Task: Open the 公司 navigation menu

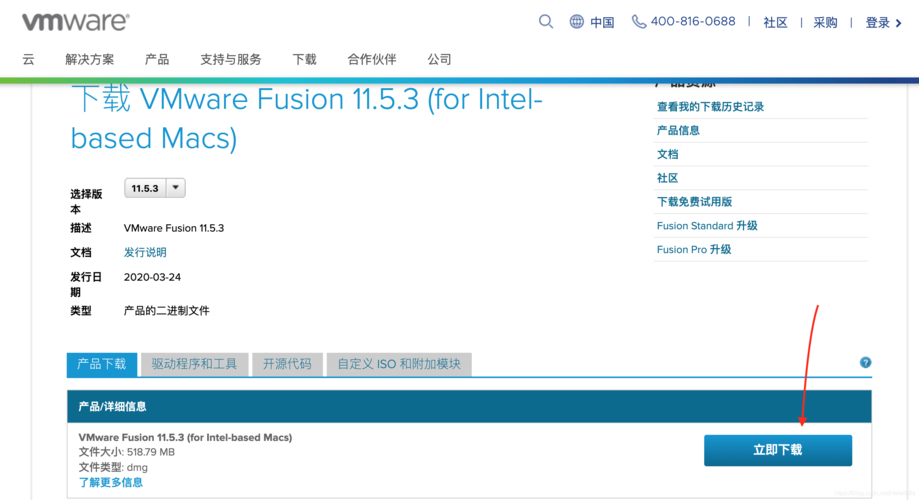Action: (439, 59)
